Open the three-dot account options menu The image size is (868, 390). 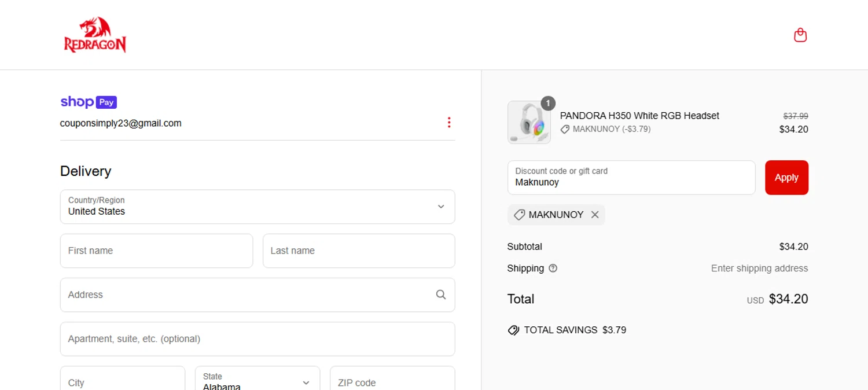(x=448, y=123)
